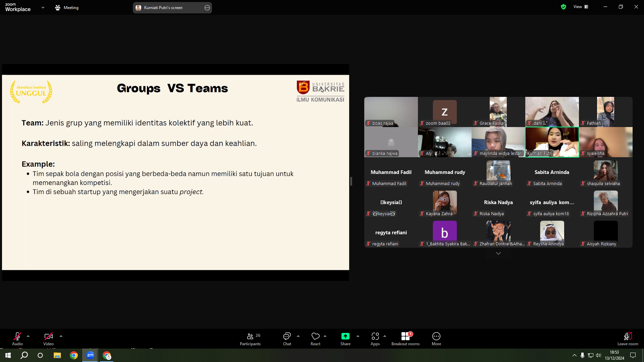Open the Kurniati Putri's screen share tab
The image size is (644, 362).
click(x=172, y=8)
